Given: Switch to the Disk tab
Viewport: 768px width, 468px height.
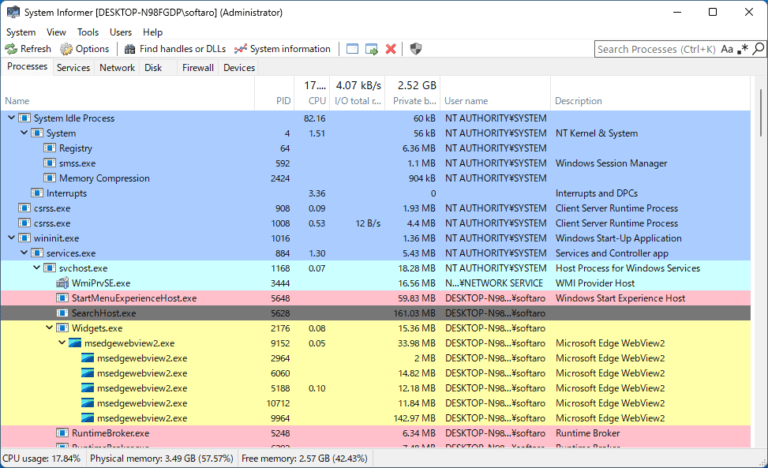Looking at the screenshot, I should [153, 68].
